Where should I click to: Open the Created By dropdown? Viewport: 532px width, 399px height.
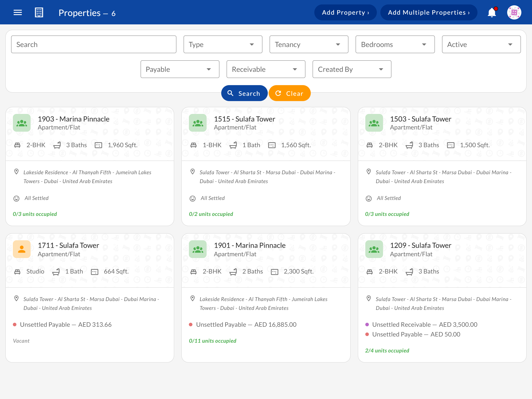[352, 69]
